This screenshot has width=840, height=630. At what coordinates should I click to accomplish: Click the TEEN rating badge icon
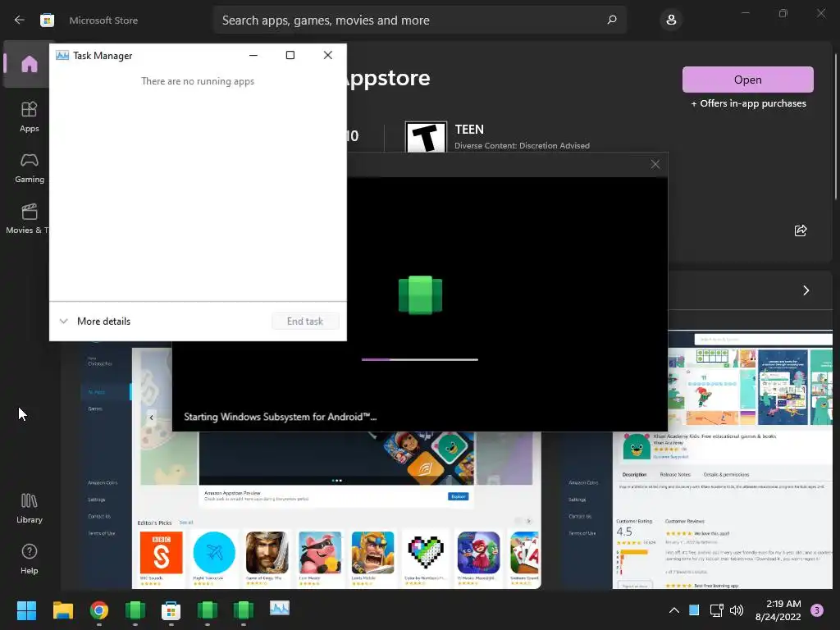pos(426,137)
